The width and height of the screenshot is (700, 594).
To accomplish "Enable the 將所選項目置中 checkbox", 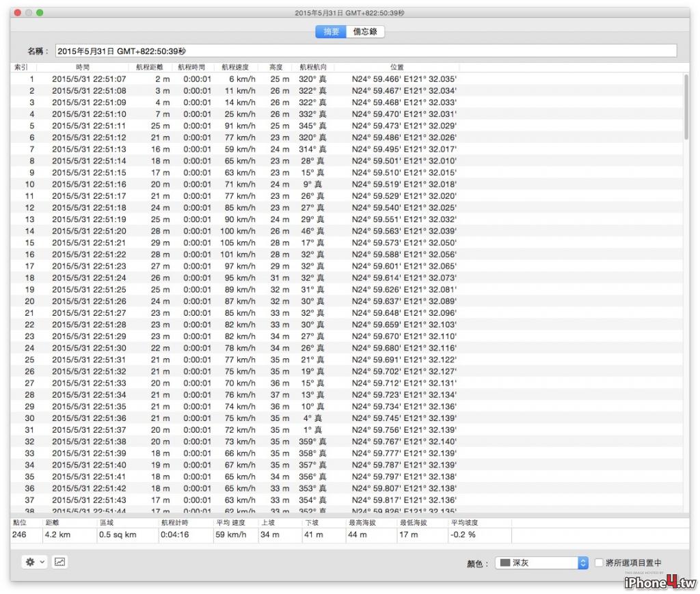I will click(599, 563).
